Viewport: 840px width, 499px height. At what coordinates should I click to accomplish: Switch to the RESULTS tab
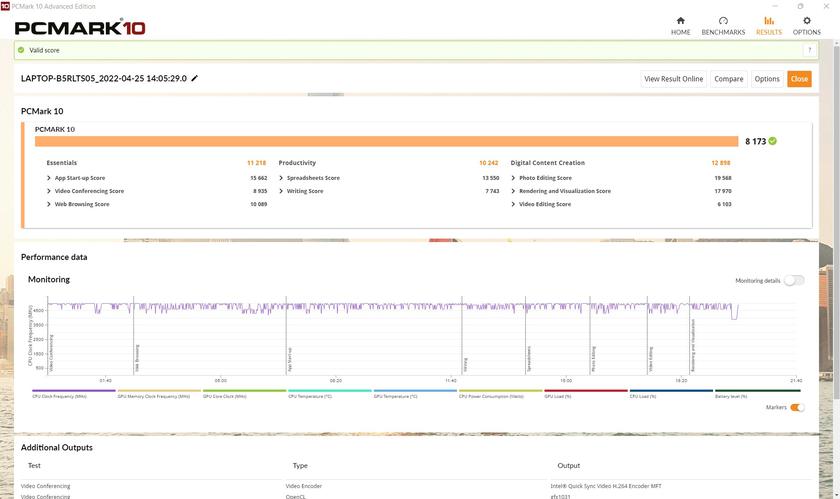pyautogui.click(x=769, y=25)
